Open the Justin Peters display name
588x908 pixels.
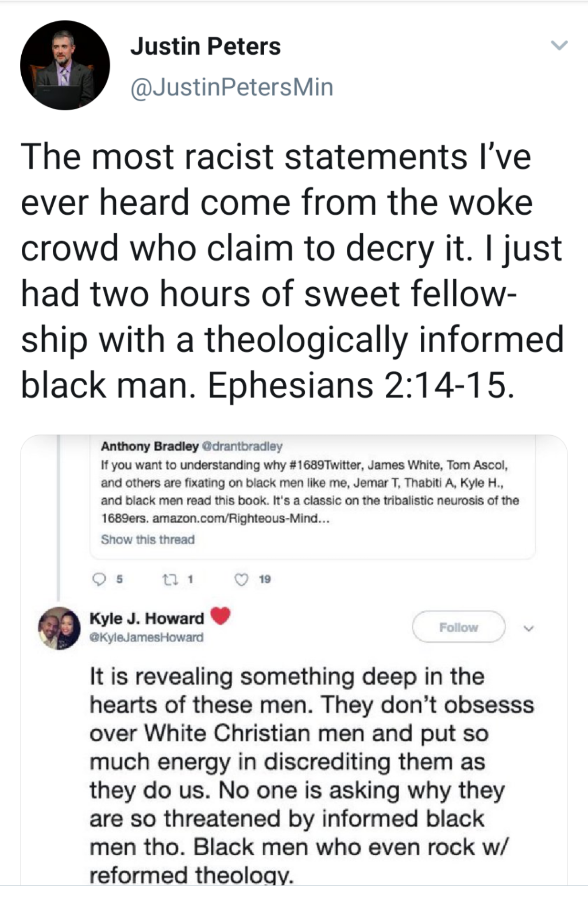point(205,47)
